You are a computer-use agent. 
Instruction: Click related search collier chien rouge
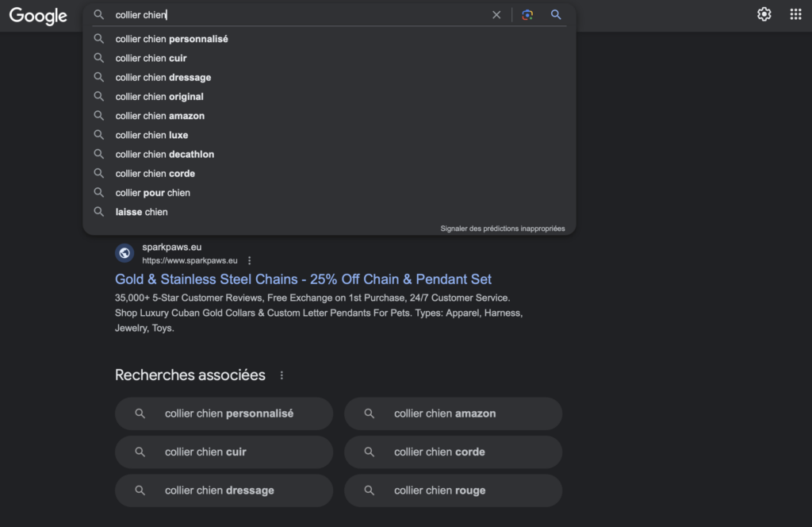point(453,490)
